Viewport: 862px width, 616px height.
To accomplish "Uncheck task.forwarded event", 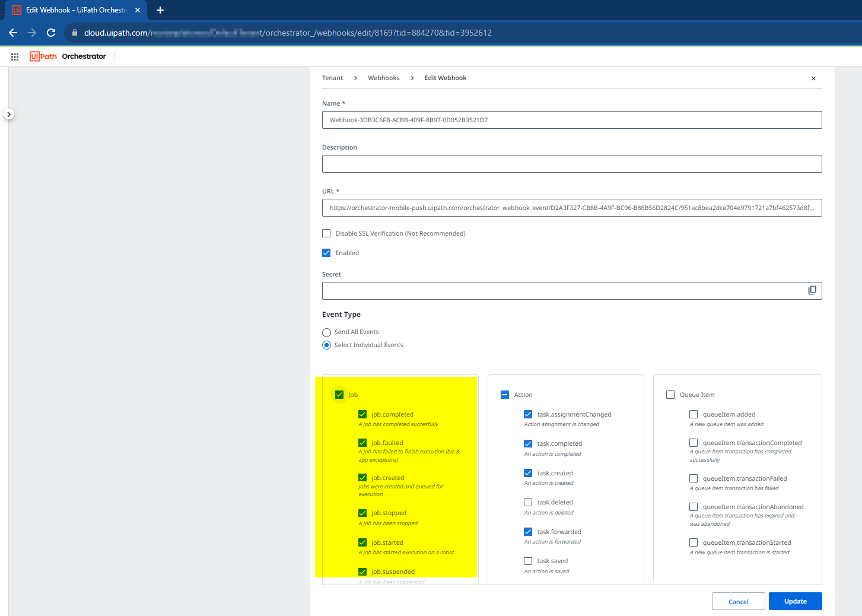I will point(528,532).
